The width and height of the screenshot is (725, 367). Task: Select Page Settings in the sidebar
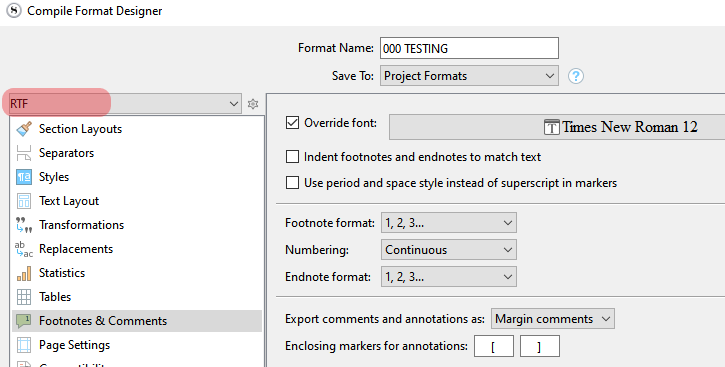click(x=137, y=345)
